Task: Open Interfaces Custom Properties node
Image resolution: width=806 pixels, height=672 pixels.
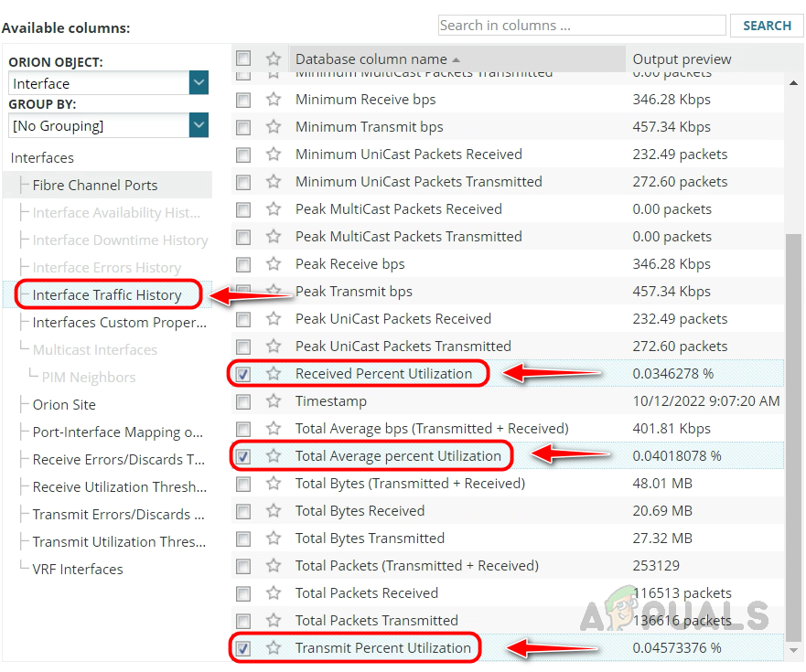Action: [x=119, y=322]
